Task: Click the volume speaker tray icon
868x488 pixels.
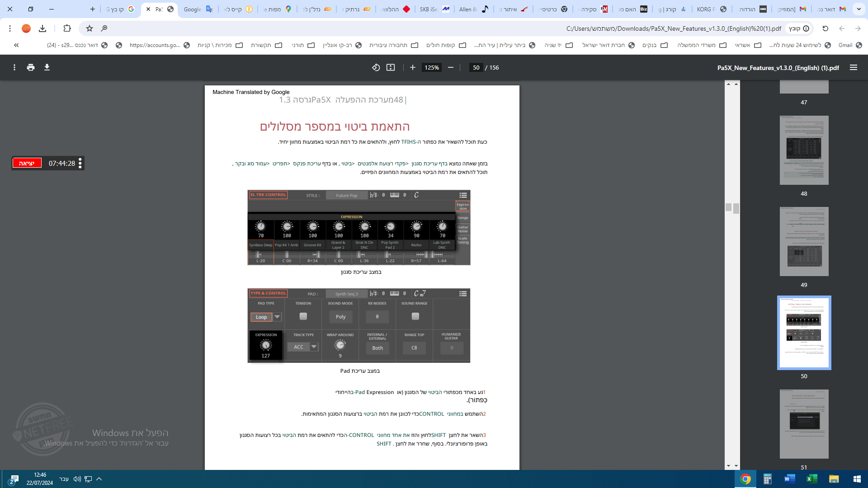Action: pyautogui.click(x=77, y=479)
